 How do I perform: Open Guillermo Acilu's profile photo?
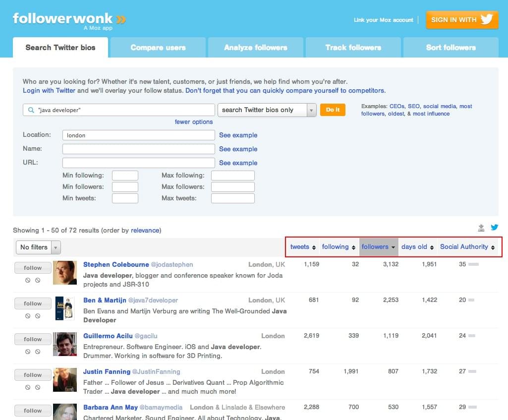(65, 344)
